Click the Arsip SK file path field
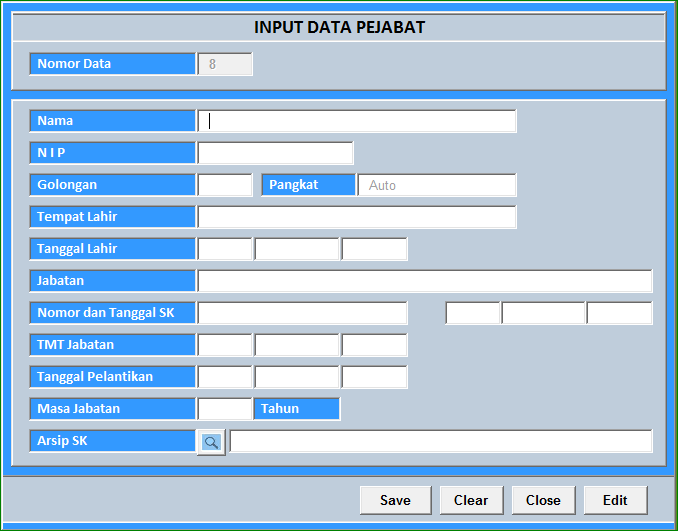 (441, 441)
